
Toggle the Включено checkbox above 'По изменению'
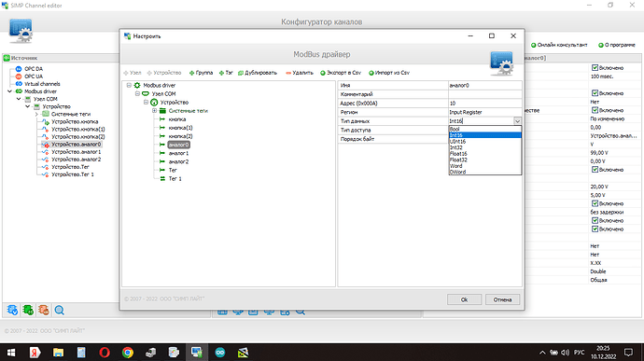click(595, 110)
